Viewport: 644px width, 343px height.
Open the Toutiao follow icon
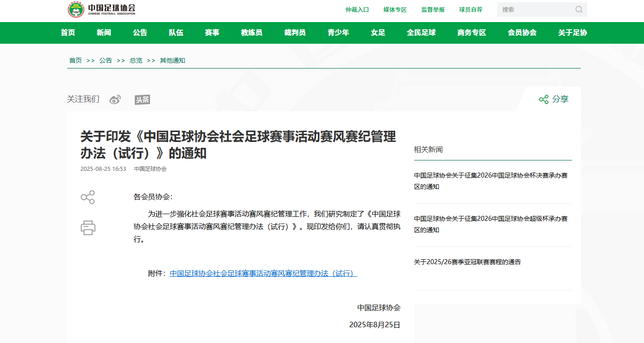click(142, 100)
